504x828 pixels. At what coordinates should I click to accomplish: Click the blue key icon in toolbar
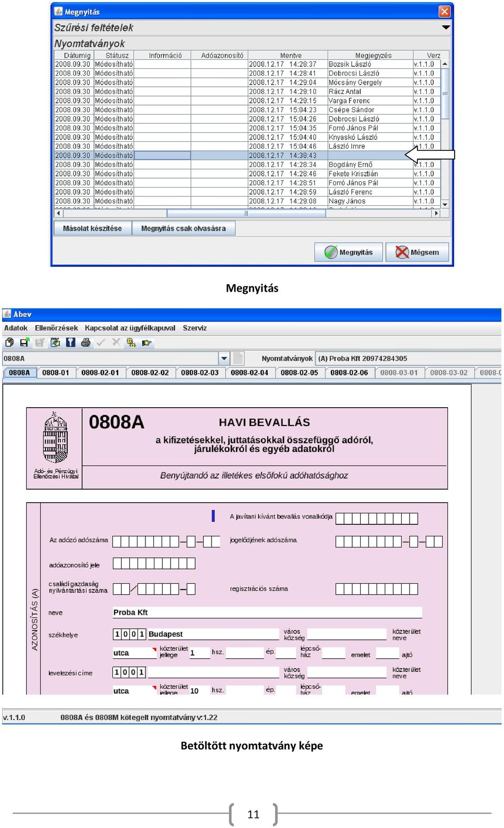pos(70,343)
